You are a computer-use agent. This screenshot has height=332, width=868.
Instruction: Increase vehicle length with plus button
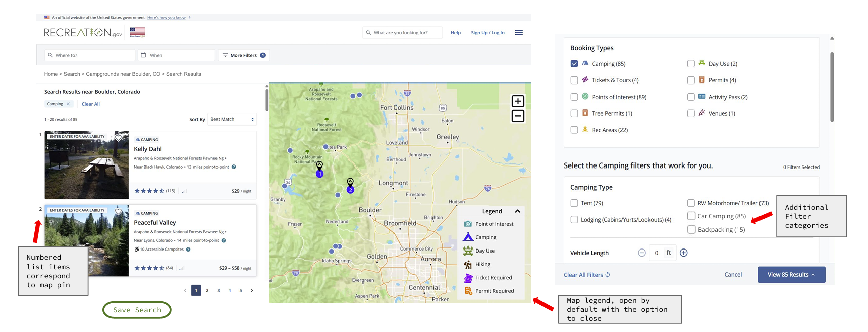[x=684, y=253]
